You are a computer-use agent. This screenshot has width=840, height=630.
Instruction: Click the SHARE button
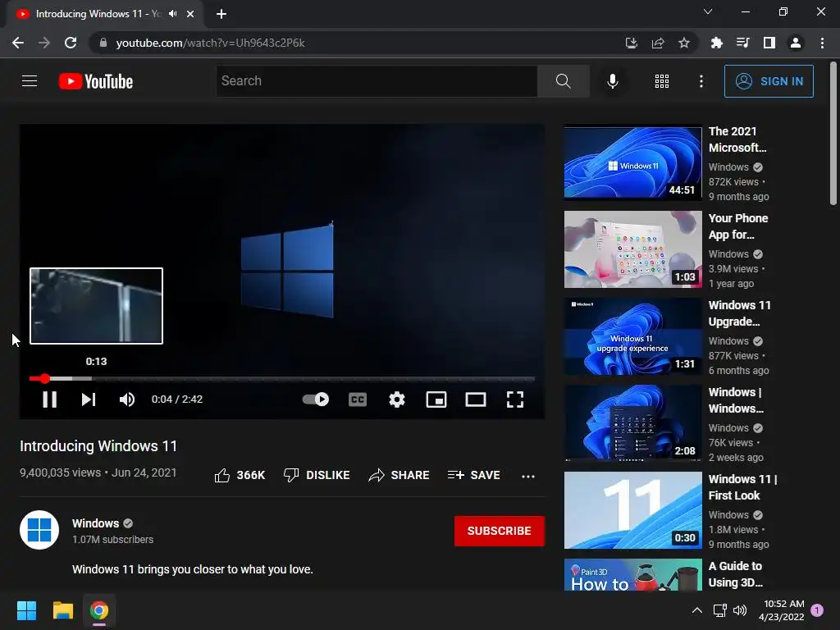point(399,475)
